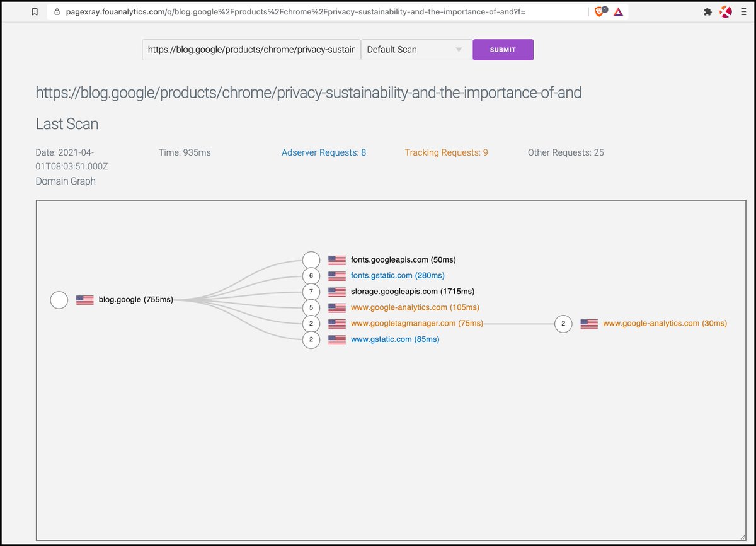Select fonts.gstatic.com (280ms) label

pyautogui.click(x=398, y=275)
